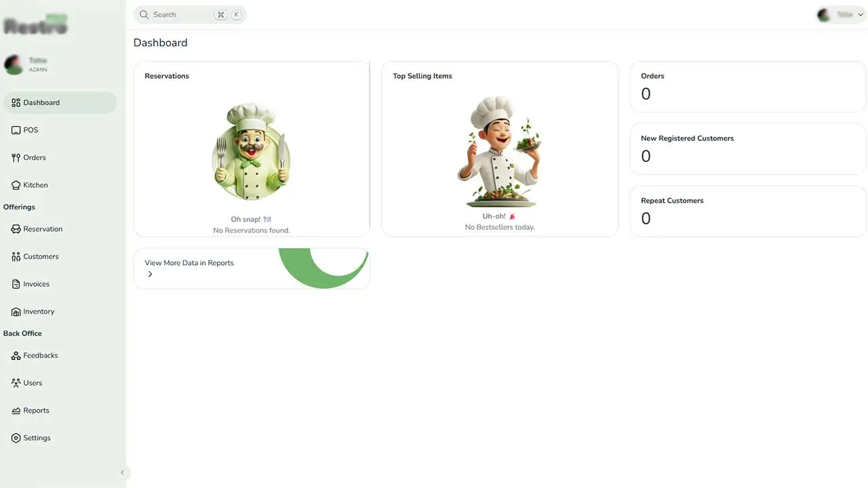Image resolution: width=868 pixels, height=488 pixels.
Task: Open Kitchen via the chef hat icon
Action: coord(16,185)
